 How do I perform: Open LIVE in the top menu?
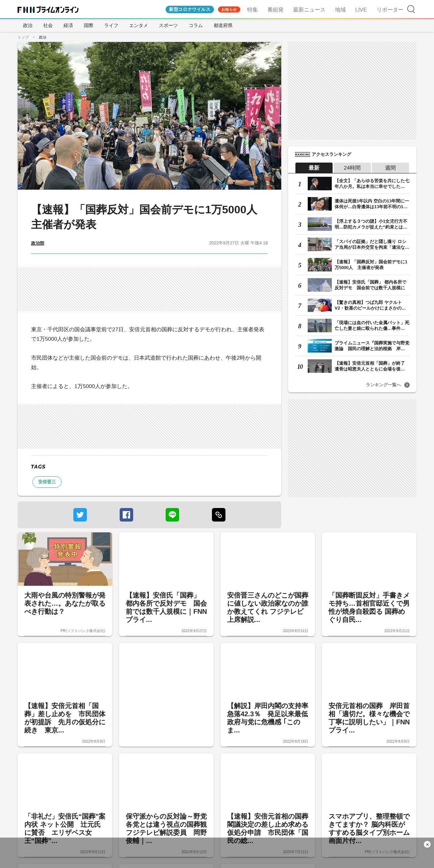[x=361, y=9]
